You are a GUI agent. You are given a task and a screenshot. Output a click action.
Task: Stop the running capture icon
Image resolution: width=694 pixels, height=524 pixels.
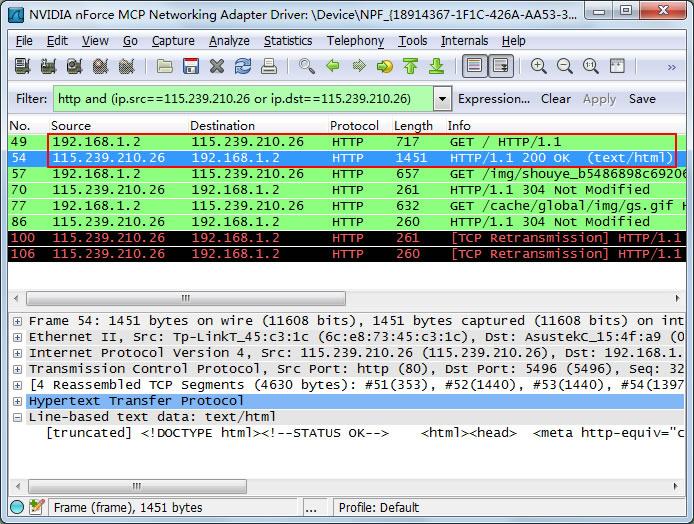[x=100, y=66]
